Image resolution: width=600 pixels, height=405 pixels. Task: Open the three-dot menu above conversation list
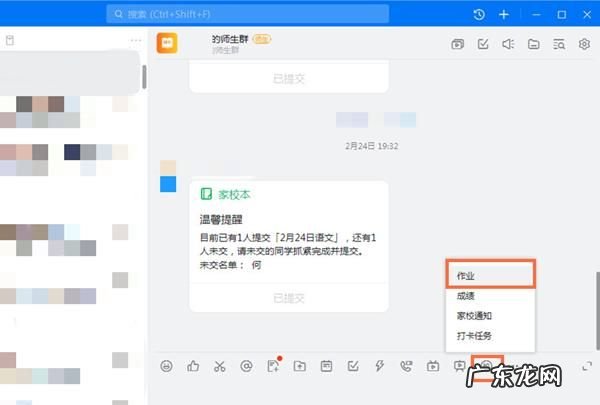tap(136, 40)
